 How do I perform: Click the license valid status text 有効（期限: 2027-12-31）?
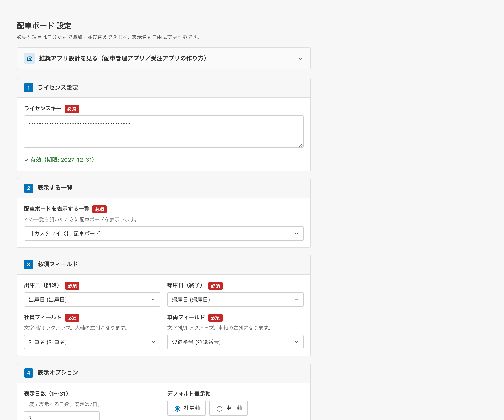62,160
